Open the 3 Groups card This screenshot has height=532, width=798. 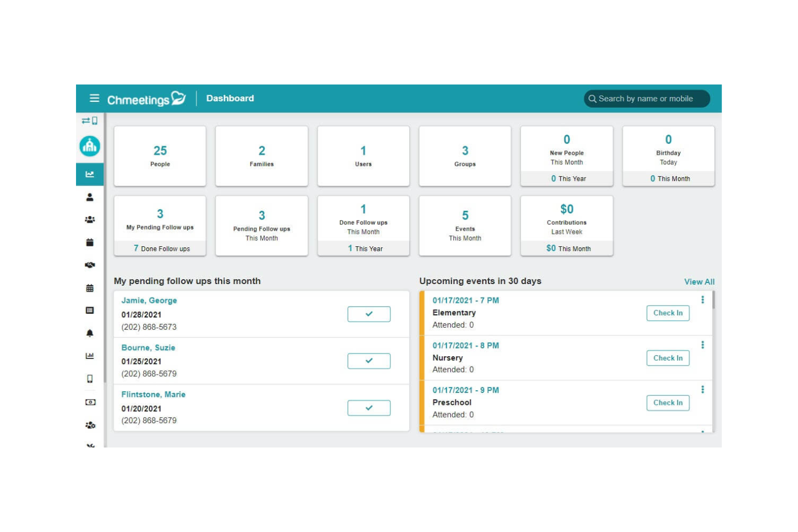(x=465, y=156)
